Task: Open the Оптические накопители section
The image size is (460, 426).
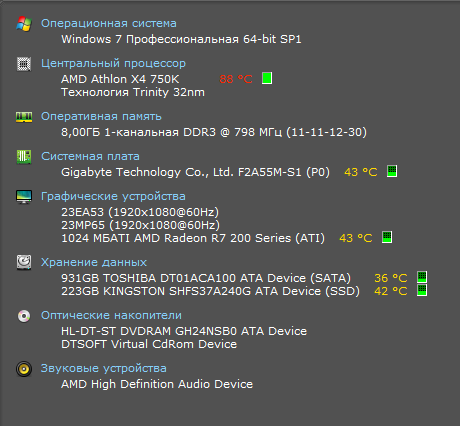Action: point(111,315)
